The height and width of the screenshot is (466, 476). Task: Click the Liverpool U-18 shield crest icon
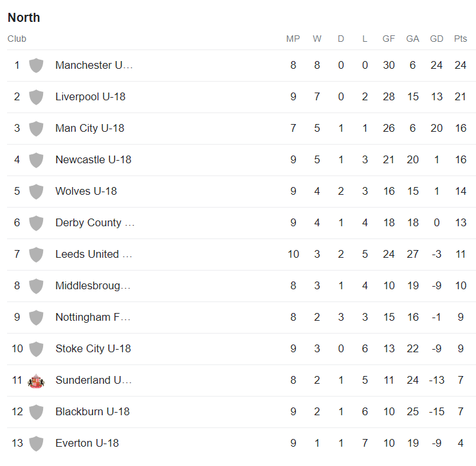click(36, 97)
